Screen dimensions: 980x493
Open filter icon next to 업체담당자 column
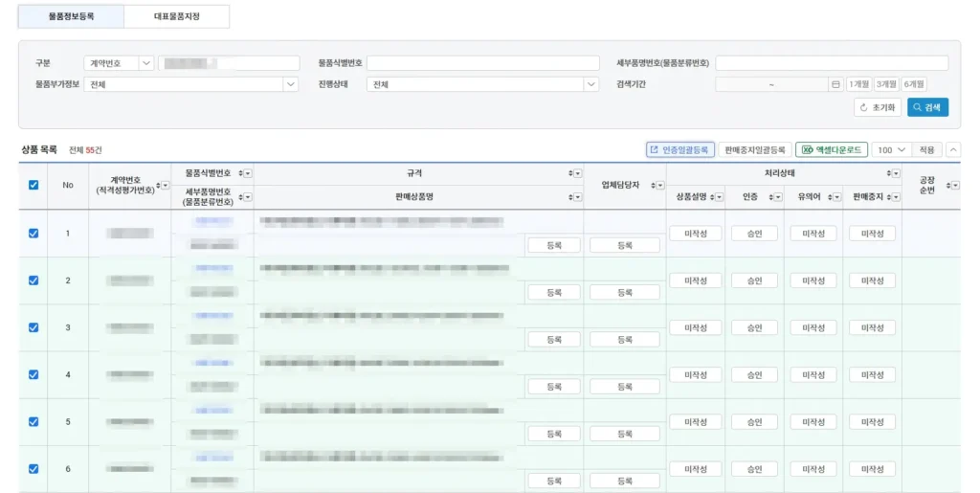[659, 185]
